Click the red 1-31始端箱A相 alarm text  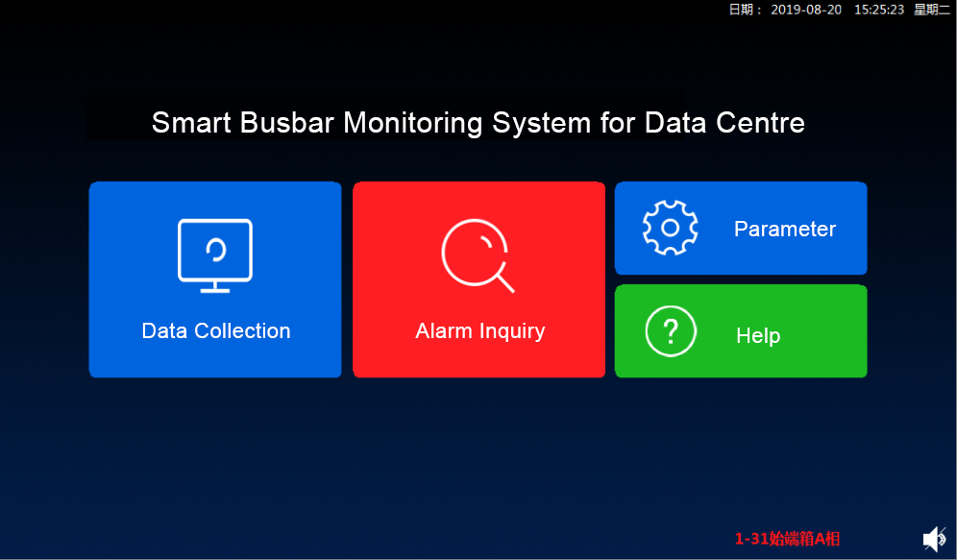tap(787, 539)
